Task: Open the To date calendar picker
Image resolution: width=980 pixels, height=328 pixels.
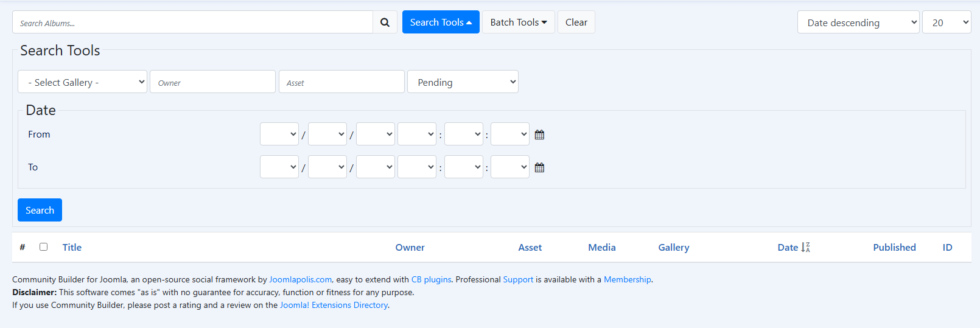Action: pos(539,167)
